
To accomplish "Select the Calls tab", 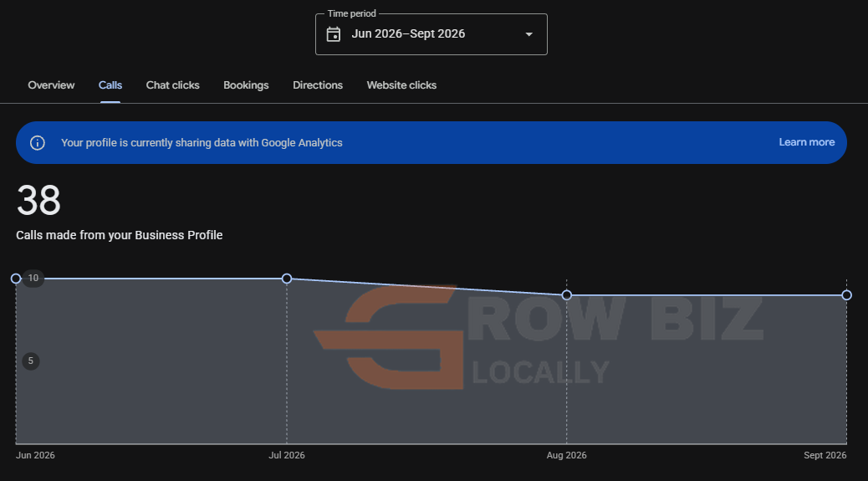I will (x=110, y=85).
